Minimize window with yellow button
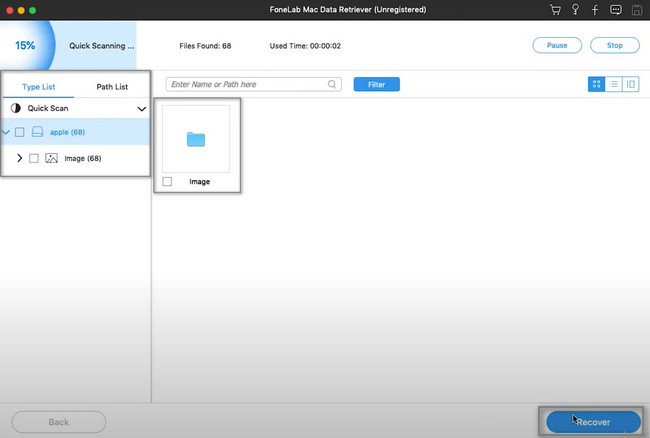 coord(21,10)
